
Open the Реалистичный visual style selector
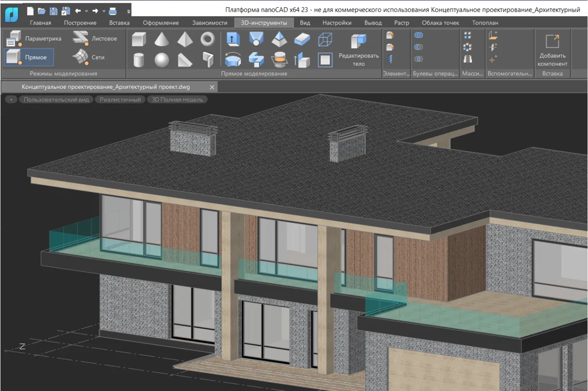pyautogui.click(x=120, y=100)
